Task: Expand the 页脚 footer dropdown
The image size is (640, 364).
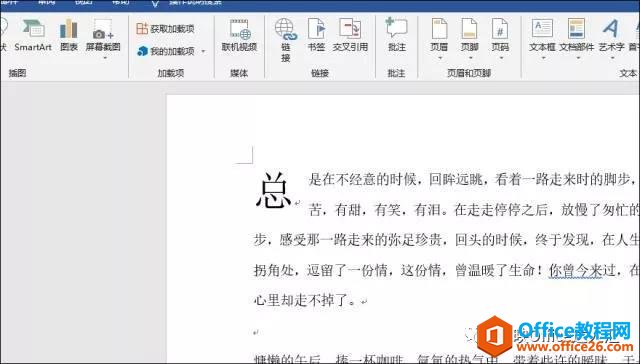Action: [x=469, y=58]
